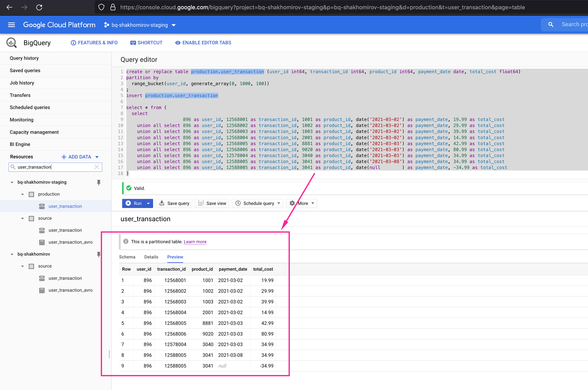
Task: Switch to the Schema tab
Action: 127,257
